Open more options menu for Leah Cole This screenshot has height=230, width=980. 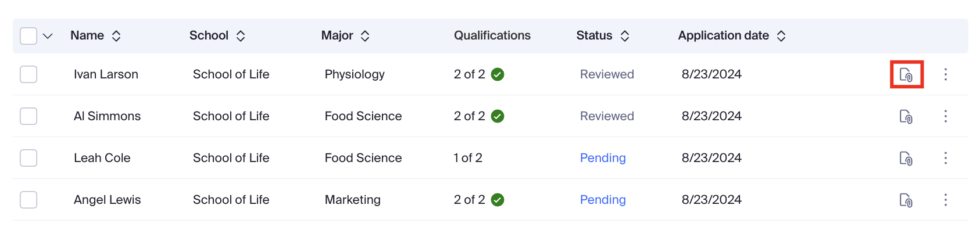point(946,158)
